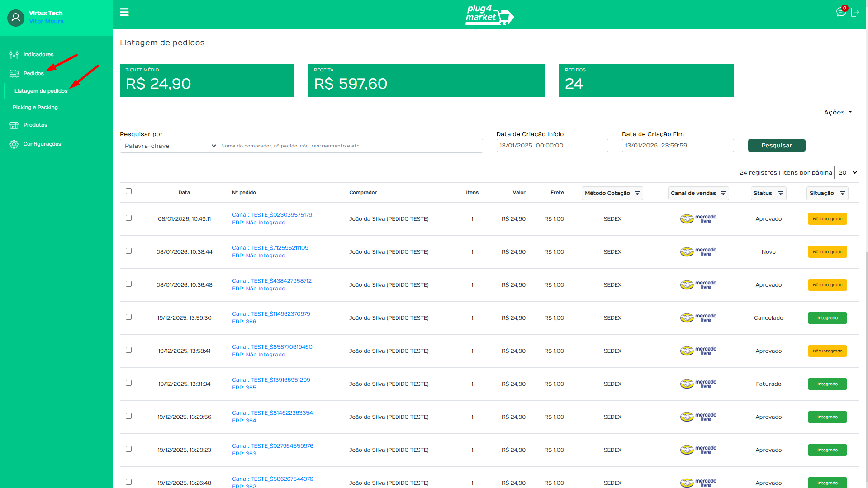Click the Plug4Market logo
Screen dimensions: 868x488
(489, 15)
